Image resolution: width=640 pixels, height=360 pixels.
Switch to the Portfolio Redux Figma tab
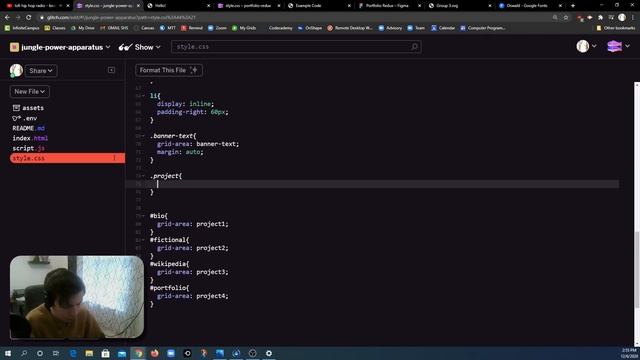389,6
